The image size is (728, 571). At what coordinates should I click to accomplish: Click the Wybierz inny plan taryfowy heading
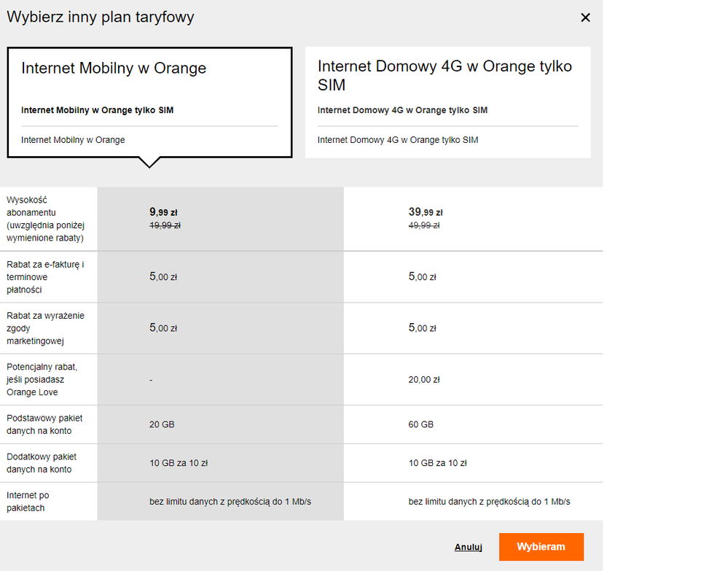coord(101,17)
